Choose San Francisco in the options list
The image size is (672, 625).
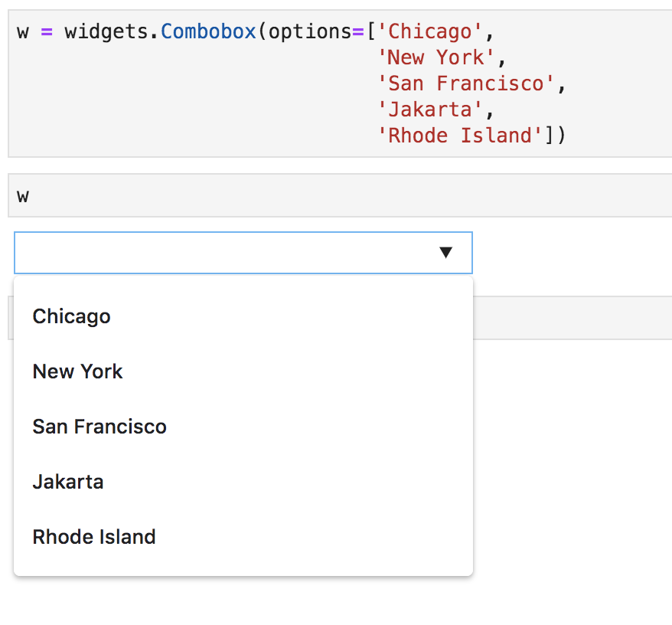click(99, 426)
